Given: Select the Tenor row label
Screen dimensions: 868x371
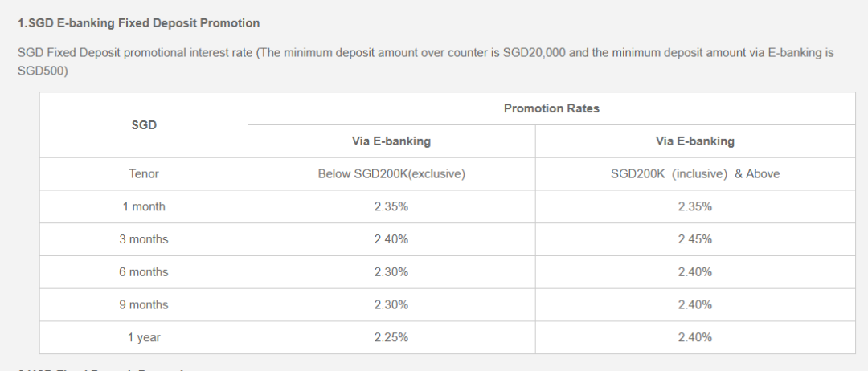Looking at the screenshot, I should pyautogui.click(x=144, y=174).
